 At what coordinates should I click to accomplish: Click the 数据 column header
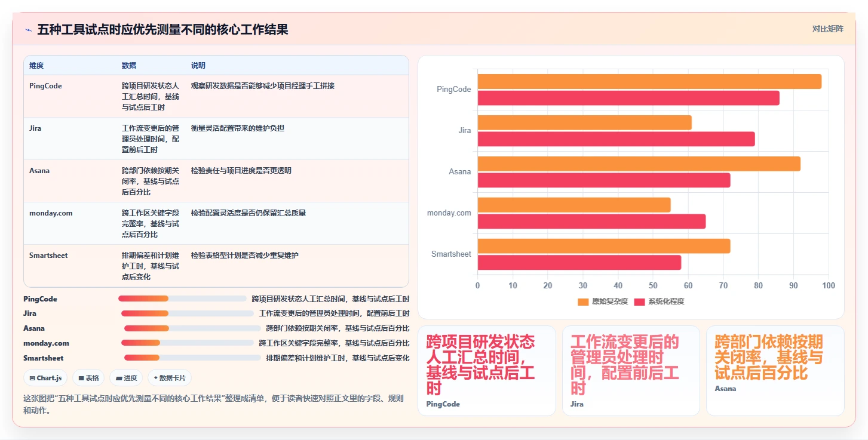point(128,65)
